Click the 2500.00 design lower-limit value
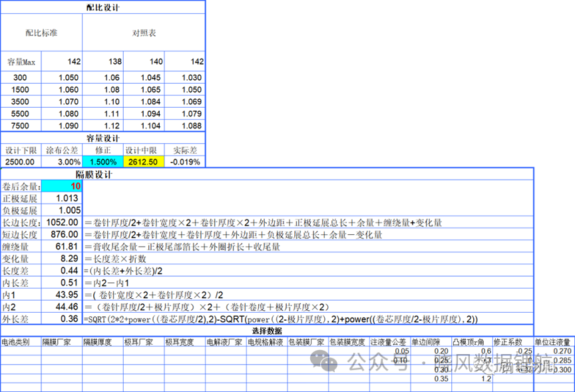Image resolution: width=575 pixels, height=392 pixels. coord(21,162)
